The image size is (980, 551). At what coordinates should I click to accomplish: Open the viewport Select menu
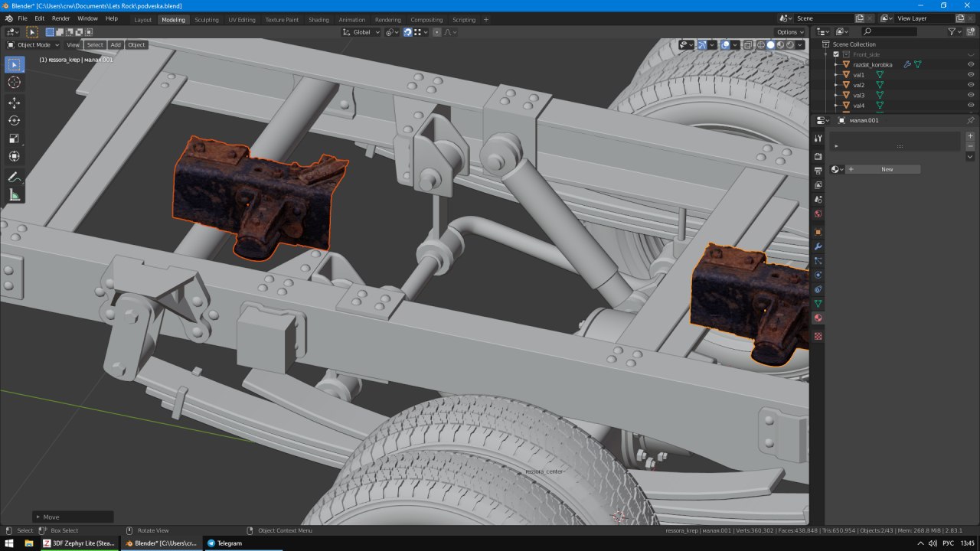click(95, 44)
